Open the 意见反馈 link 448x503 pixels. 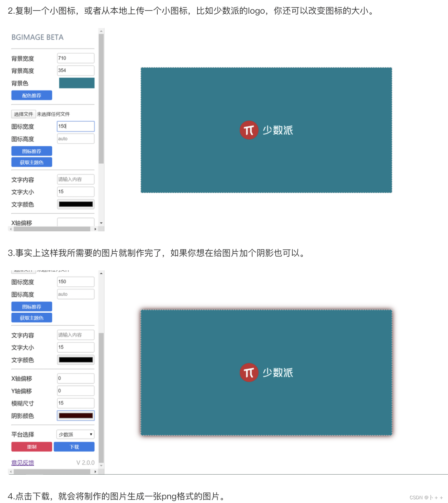23,463
